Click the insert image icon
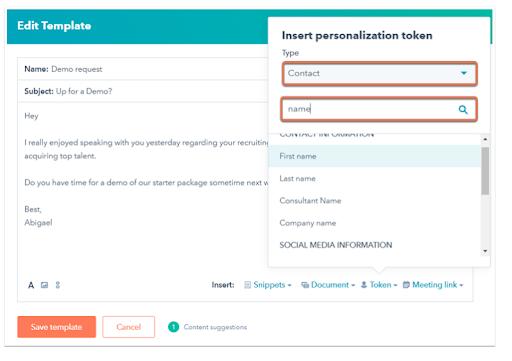This screenshot has height=361, width=512. tap(44, 285)
